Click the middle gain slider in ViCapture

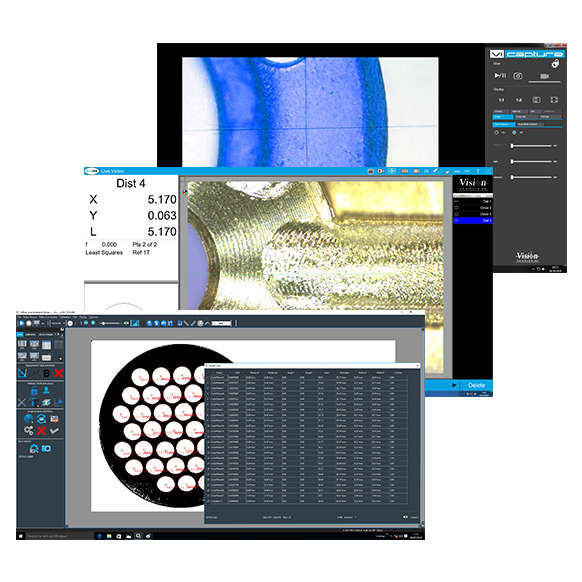[532, 161]
